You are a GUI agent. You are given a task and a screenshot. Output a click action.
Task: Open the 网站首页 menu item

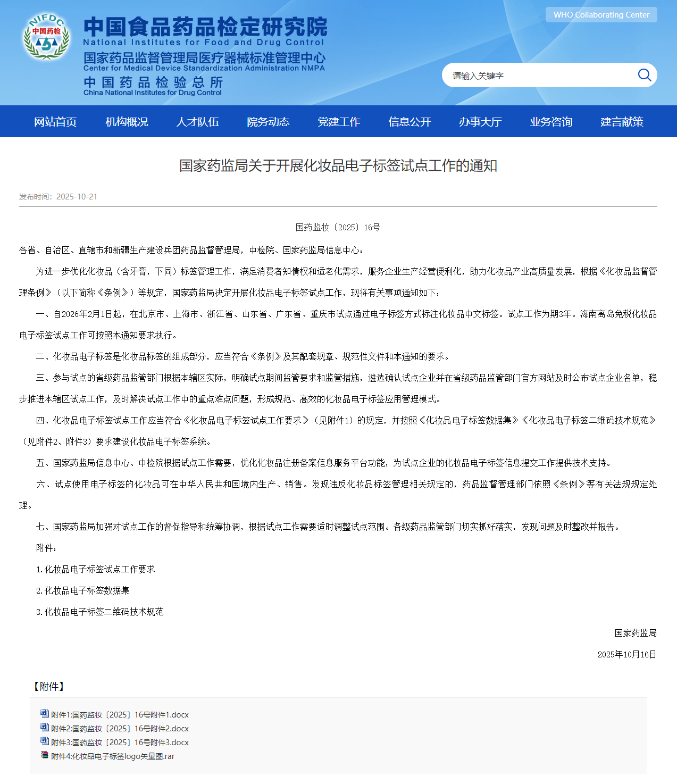(x=55, y=122)
